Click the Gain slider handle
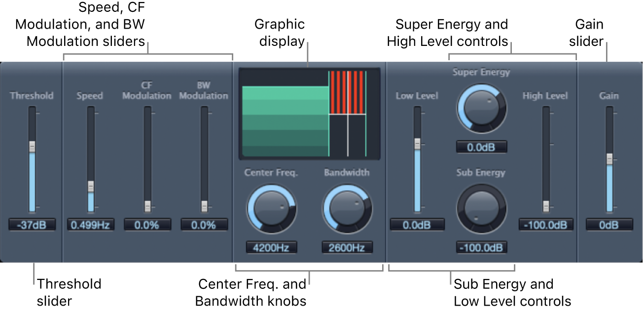This screenshot has width=644, height=315. pyautogui.click(x=609, y=159)
